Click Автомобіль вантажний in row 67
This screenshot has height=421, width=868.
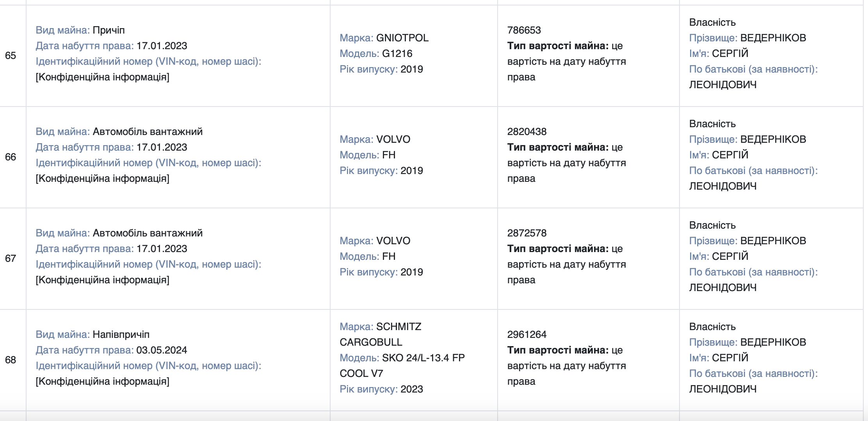coord(148,233)
